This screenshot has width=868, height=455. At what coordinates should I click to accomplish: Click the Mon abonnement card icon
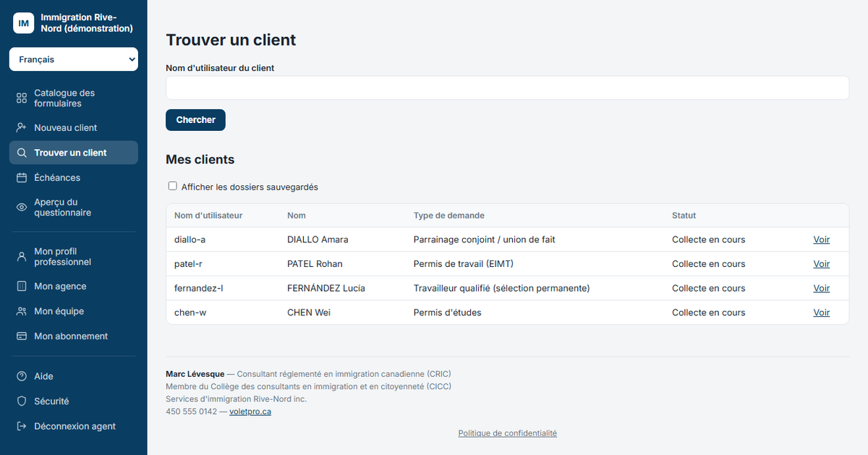22,336
